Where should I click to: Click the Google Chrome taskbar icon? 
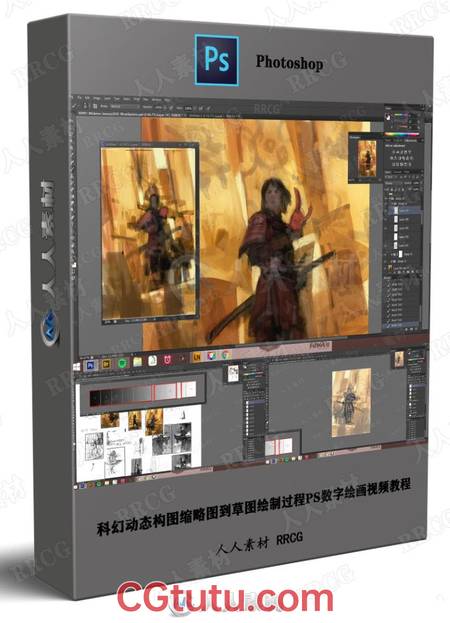[226, 356]
